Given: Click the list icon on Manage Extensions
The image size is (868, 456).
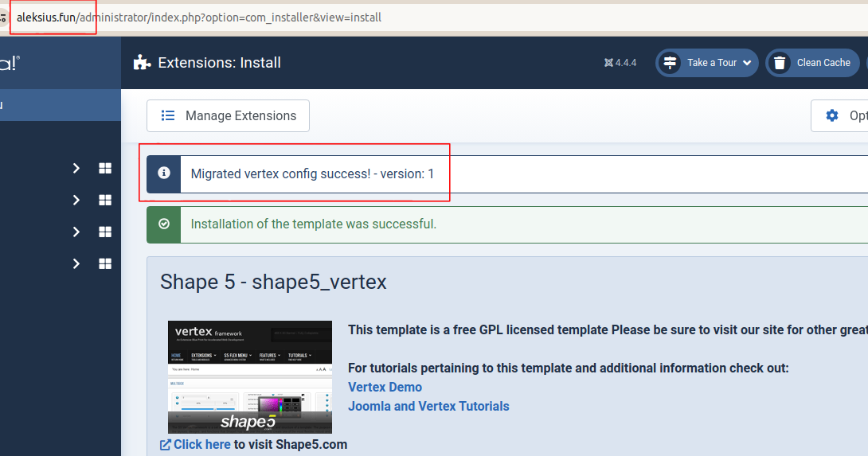Looking at the screenshot, I should (168, 115).
